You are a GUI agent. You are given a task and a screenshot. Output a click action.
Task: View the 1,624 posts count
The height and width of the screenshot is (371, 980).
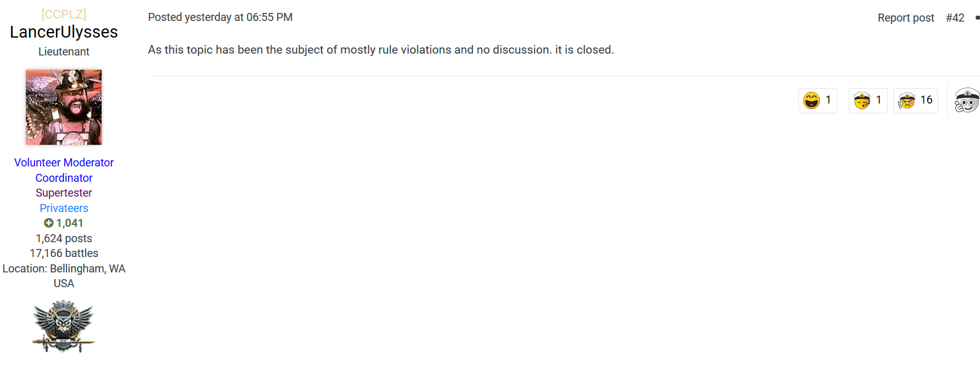pos(63,238)
